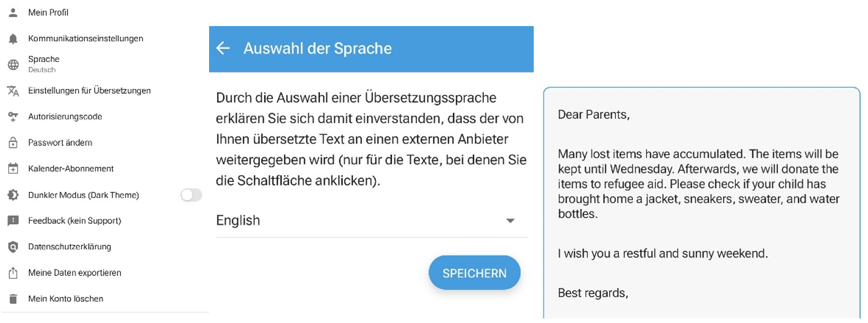The width and height of the screenshot is (868, 323).
Task: Click the translated Dear Parents message box
Action: (701, 204)
